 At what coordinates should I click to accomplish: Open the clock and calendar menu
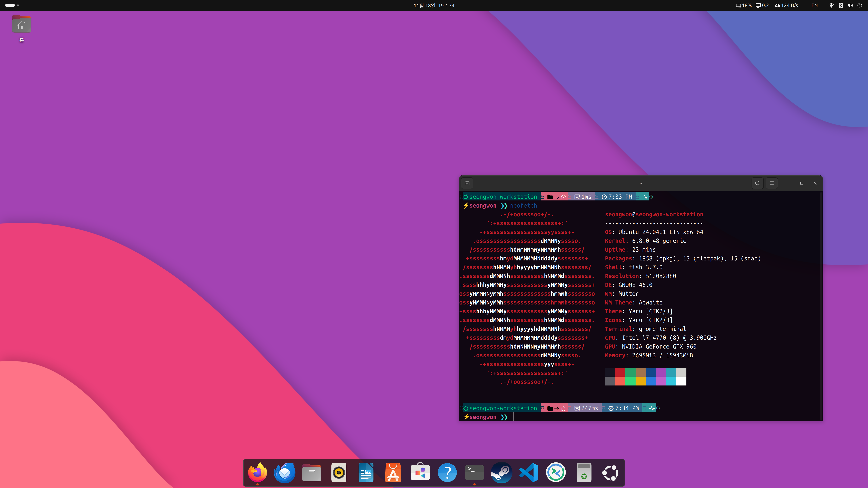click(x=434, y=5)
